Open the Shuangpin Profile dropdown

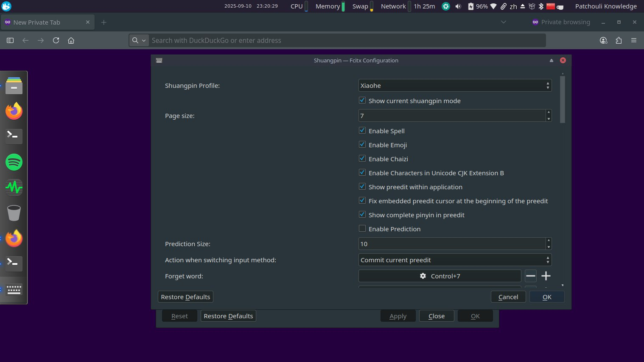click(455, 85)
